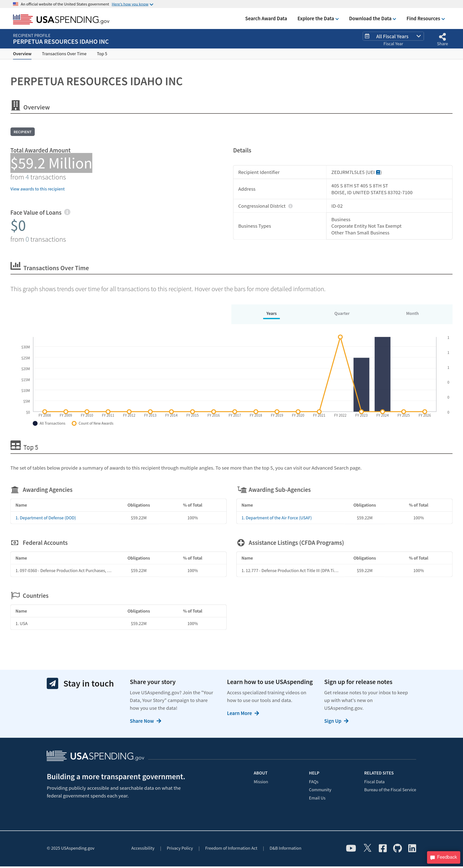Open the X (Twitter) social icon
This screenshot has height=868, width=463.
coord(367,848)
